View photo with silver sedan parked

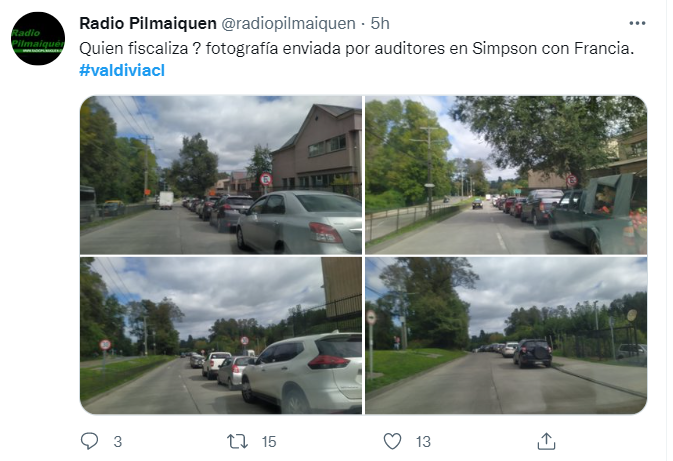[221, 175]
